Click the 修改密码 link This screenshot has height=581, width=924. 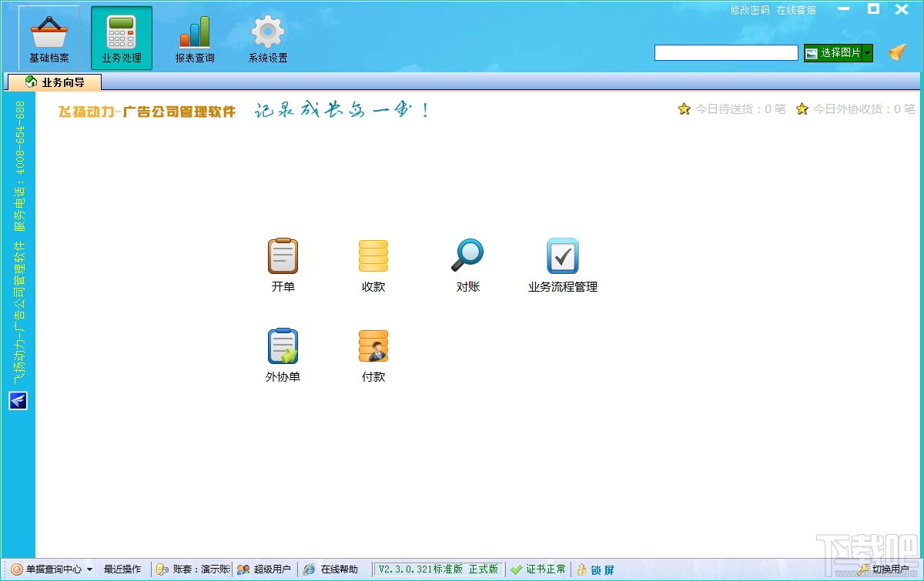click(x=750, y=10)
